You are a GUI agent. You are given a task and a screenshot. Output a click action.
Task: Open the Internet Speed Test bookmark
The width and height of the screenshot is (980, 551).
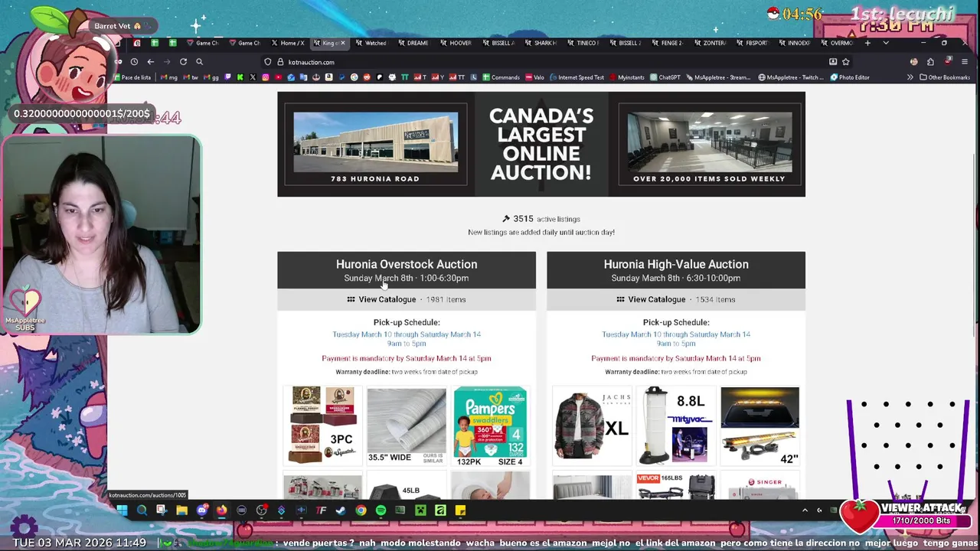point(577,77)
